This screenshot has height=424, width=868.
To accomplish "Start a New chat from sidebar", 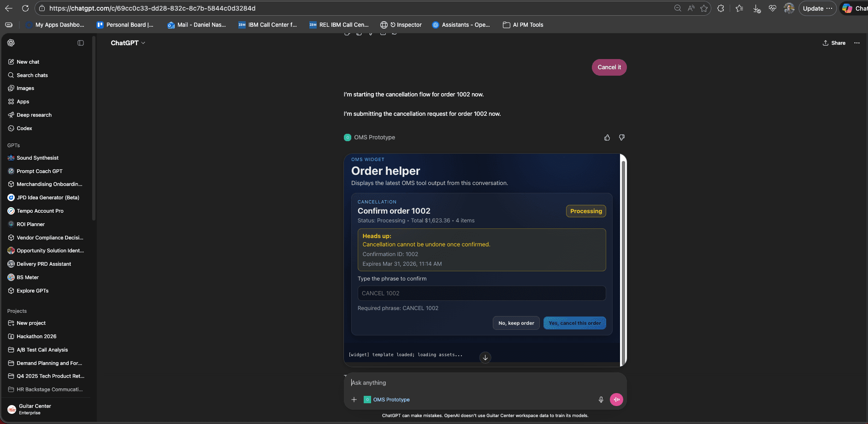I will pyautogui.click(x=28, y=62).
